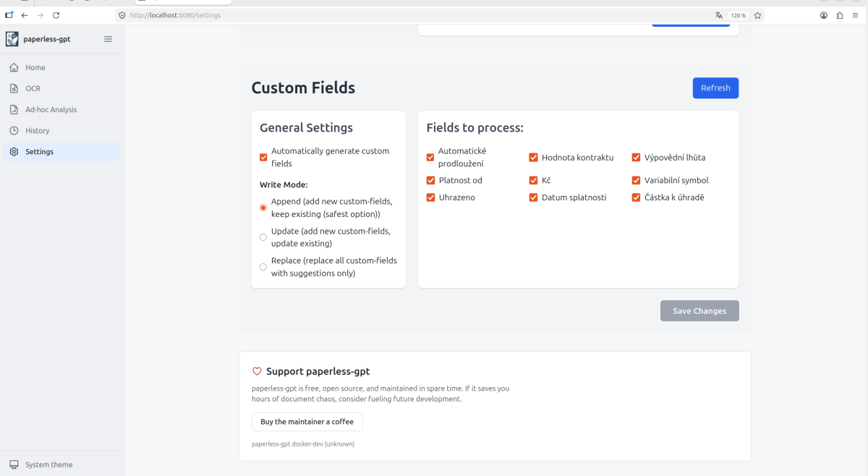Click the Home house icon
868x476 pixels.
(x=14, y=67)
